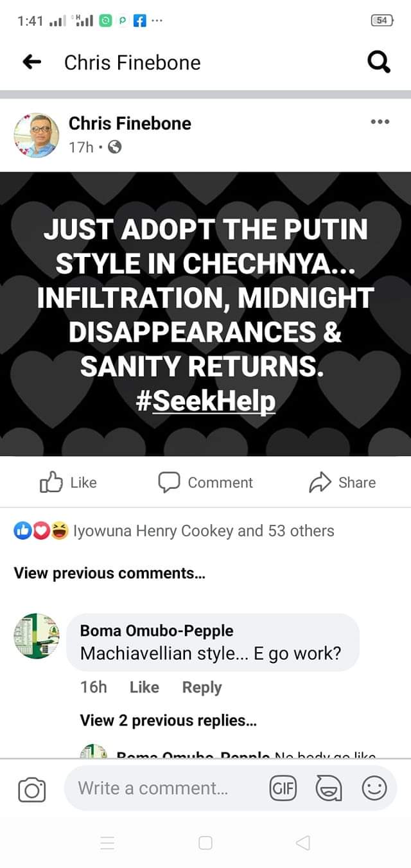411x868 pixels.
Task: Like Boma Omubo-Pepple's comment
Action: pos(144,687)
